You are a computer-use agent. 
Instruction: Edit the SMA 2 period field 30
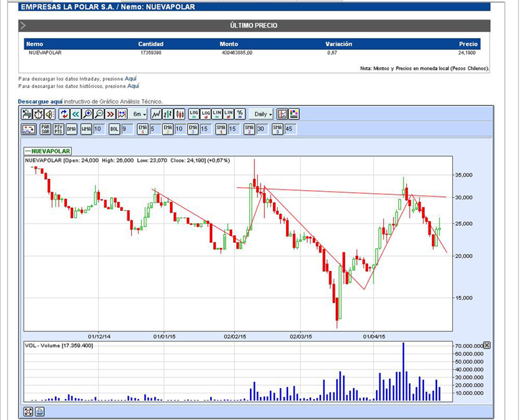(261, 129)
